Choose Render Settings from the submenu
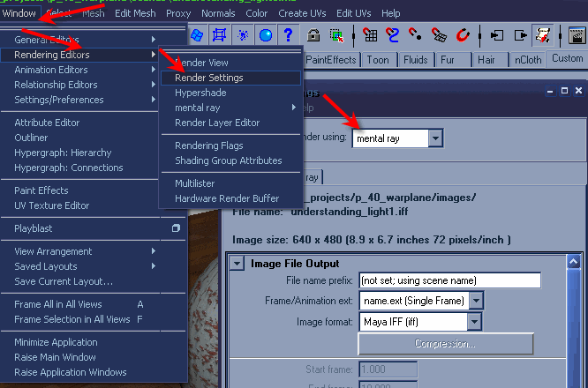 [x=208, y=78]
